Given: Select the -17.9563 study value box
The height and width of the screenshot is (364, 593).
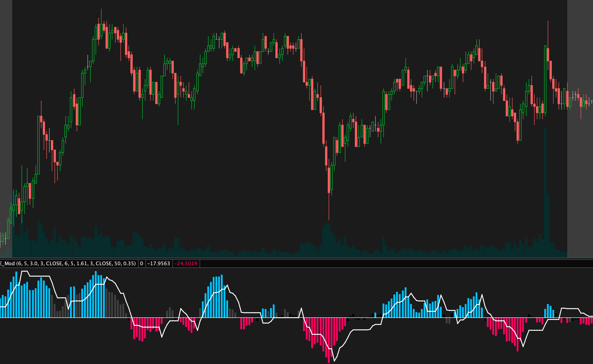Looking at the screenshot, I should 159,264.
